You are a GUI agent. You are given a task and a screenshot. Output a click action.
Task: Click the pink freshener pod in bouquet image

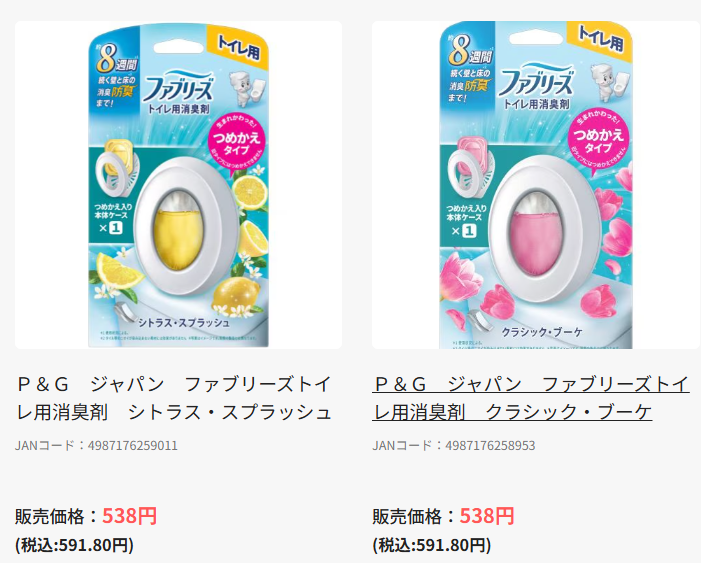point(537,244)
